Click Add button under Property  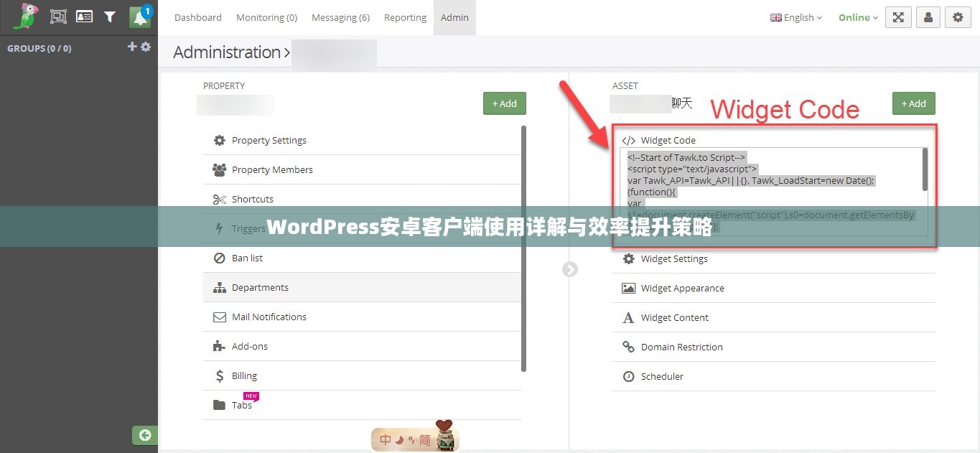505,103
